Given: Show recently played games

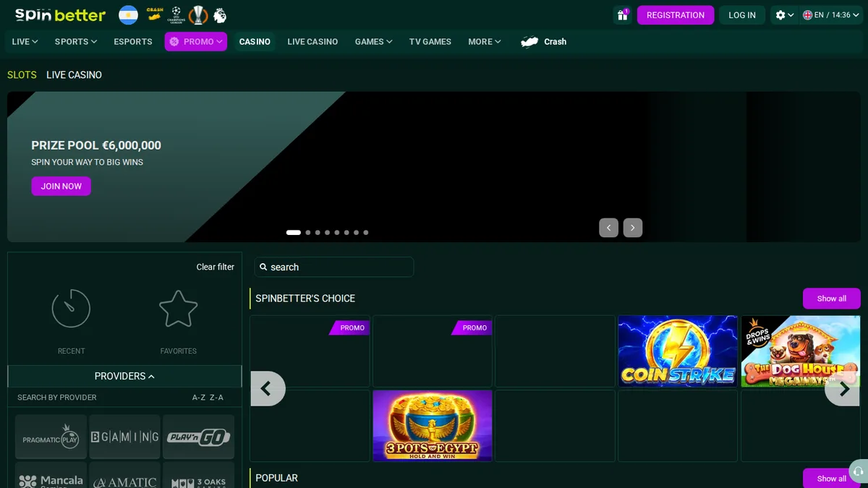Looking at the screenshot, I should pos(71,322).
